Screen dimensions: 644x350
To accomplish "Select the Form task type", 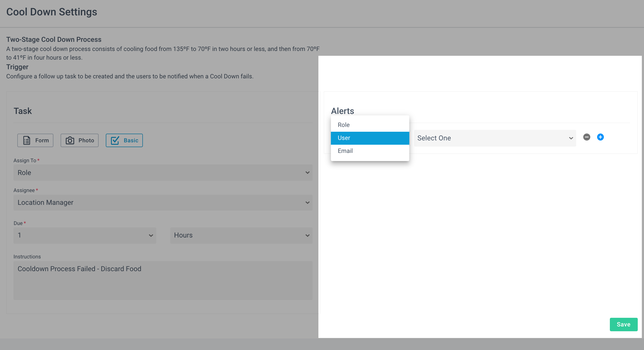I will click(35, 140).
